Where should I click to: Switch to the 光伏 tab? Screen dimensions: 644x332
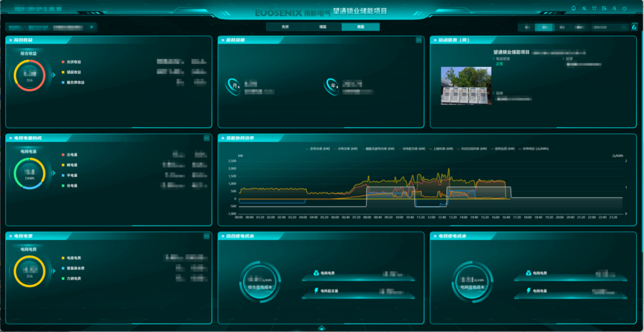[x=284, y=27]
